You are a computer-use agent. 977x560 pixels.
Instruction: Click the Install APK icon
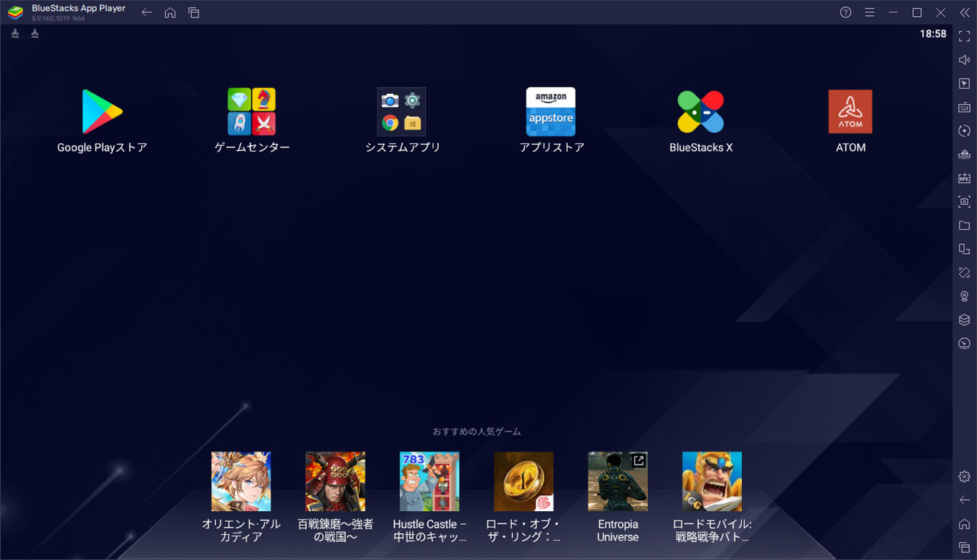(965, 178)
